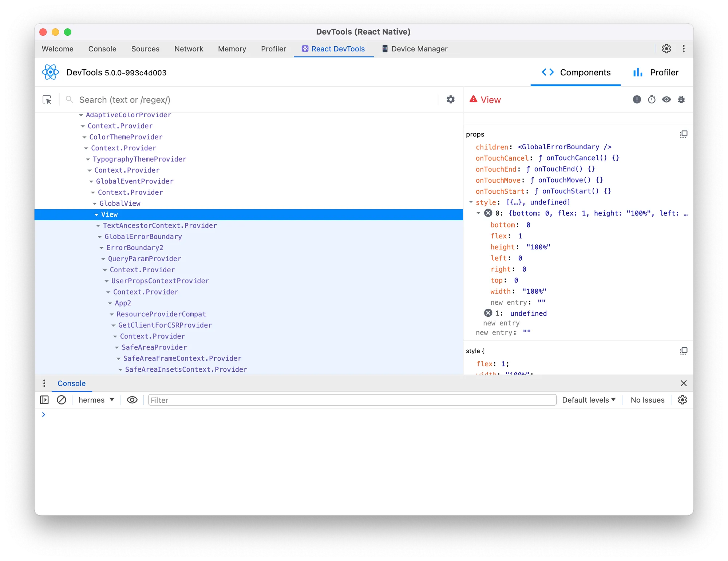Log View component data with the bug icon
The width and height of the screenshot is (728, 561).
pos(681,99)
